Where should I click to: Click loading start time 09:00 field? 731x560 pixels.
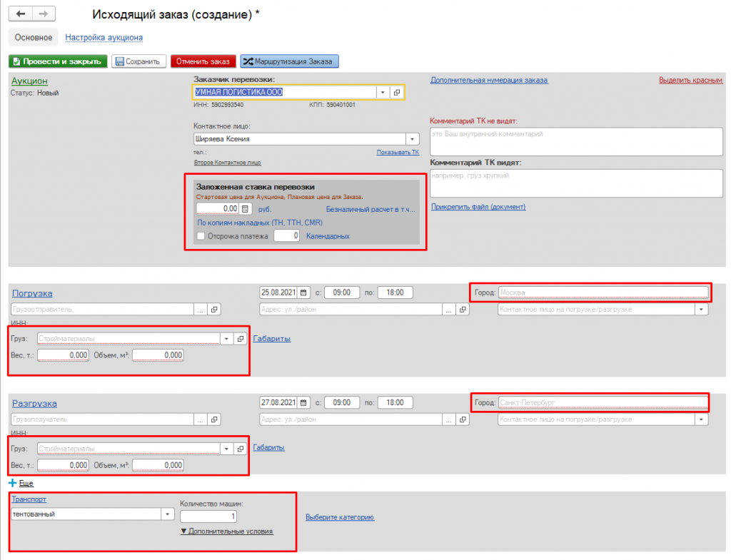pos(342,292)
